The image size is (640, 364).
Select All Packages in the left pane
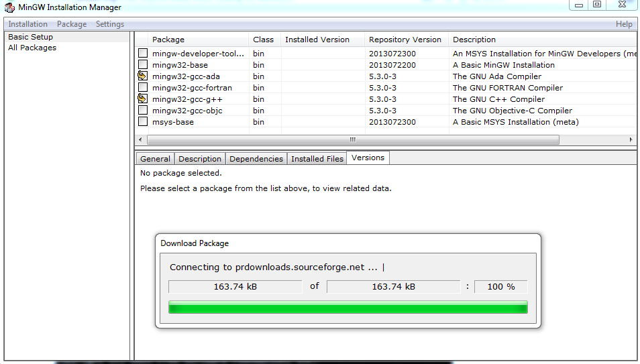(32, 48)
